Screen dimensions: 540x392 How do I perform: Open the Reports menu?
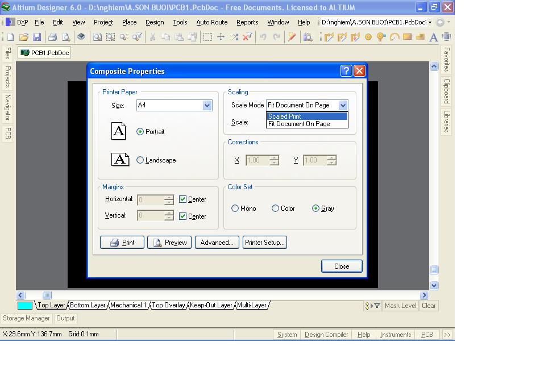click(x=247, y=22)
